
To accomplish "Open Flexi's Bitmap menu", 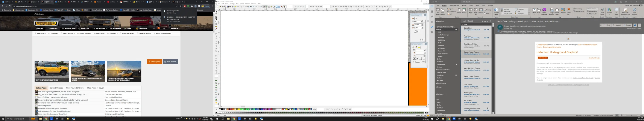I will pyautogui.click(x=248, y=4).
